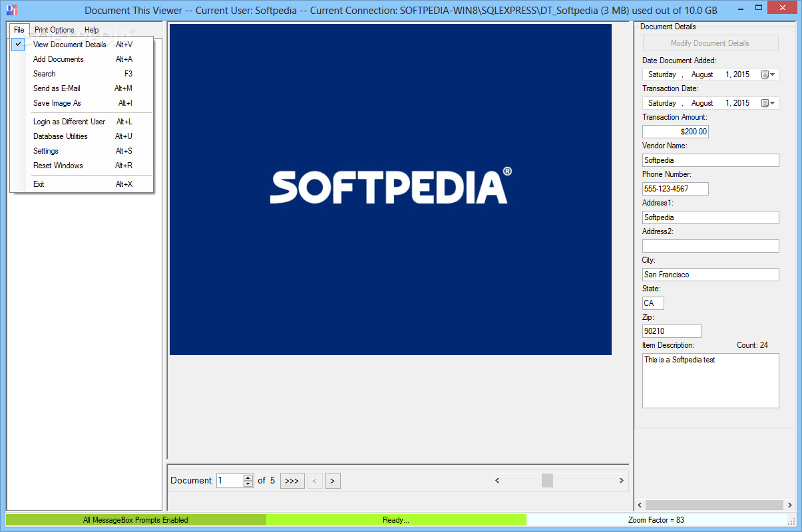
Task: Select Search menu entry
Action: pyautogui.click(x=82, y=74)
